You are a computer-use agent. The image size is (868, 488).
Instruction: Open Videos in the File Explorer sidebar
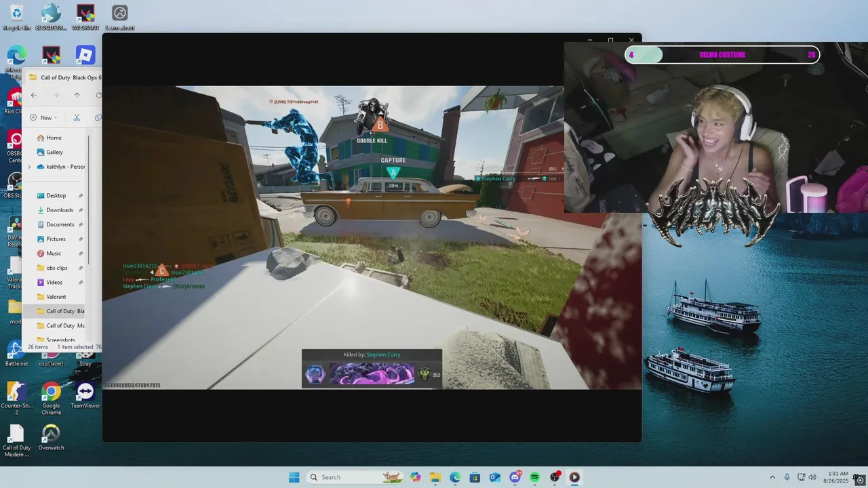point(54,282)
